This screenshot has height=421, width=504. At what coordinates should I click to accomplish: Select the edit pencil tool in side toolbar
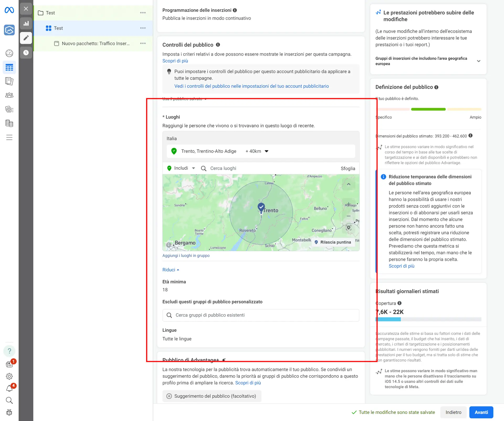click(26, 38)
